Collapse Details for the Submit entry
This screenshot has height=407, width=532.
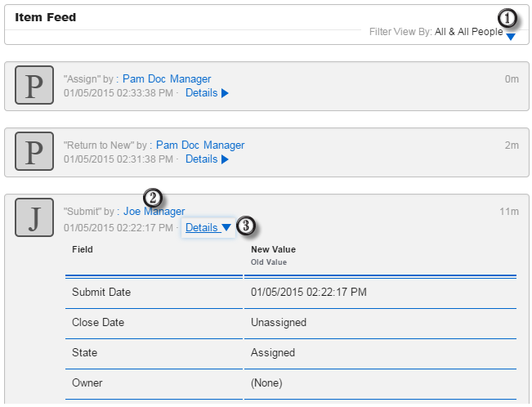208,228
